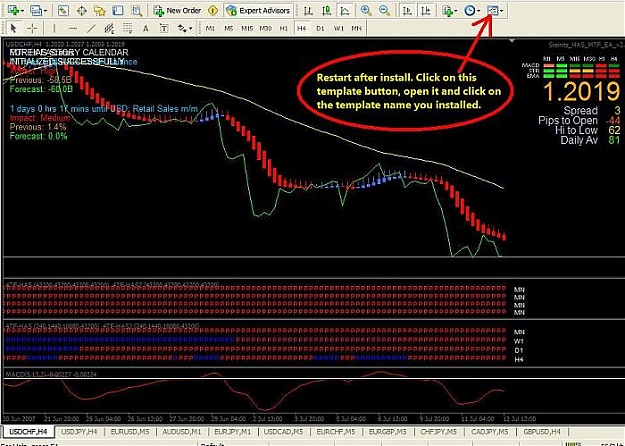This screenshot has height=446, width=625.
Task: Switch to the EURGBP,M5 chart tab
Action: (x=387, y=432)
